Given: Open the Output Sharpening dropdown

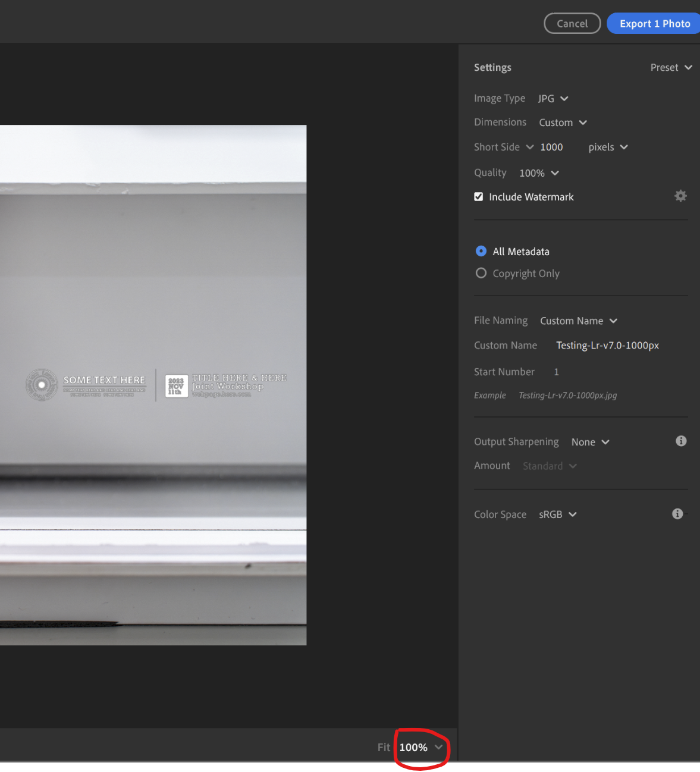Looking at the screenshot, I should 589,442.
